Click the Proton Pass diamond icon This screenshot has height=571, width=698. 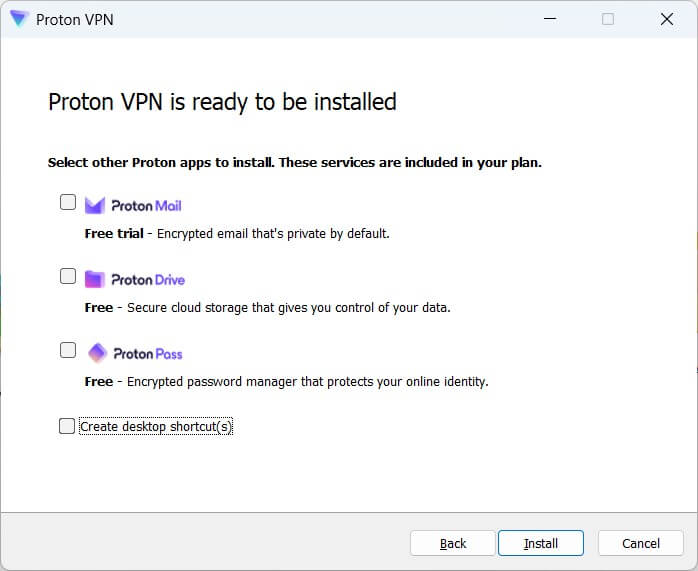[x=96, y=353]
